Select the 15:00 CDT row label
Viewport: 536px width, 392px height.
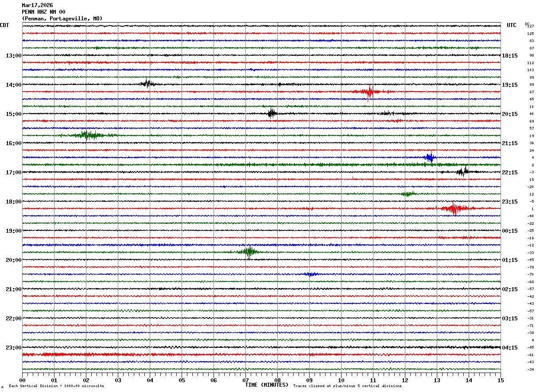pyautogui.click(x=13, y=114)
